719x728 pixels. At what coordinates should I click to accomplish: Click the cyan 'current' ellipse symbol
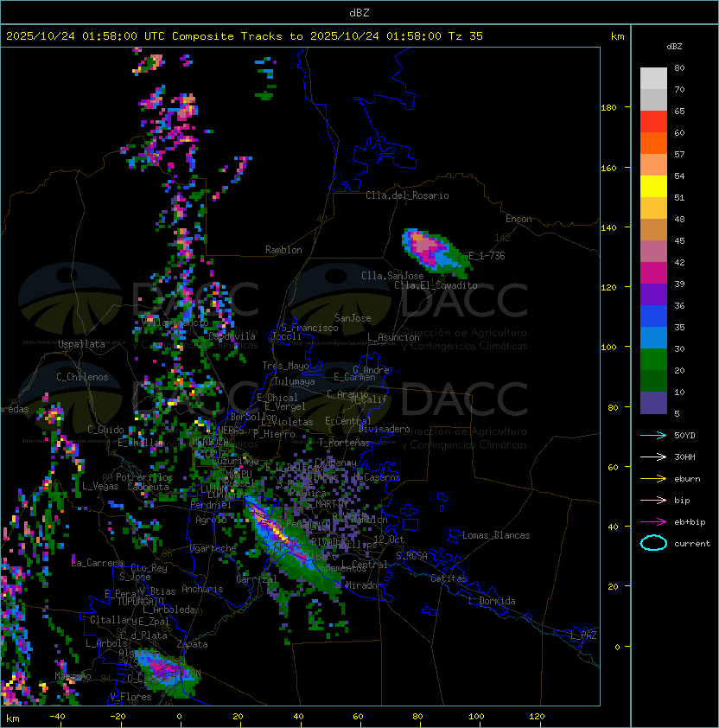[653, 543]
